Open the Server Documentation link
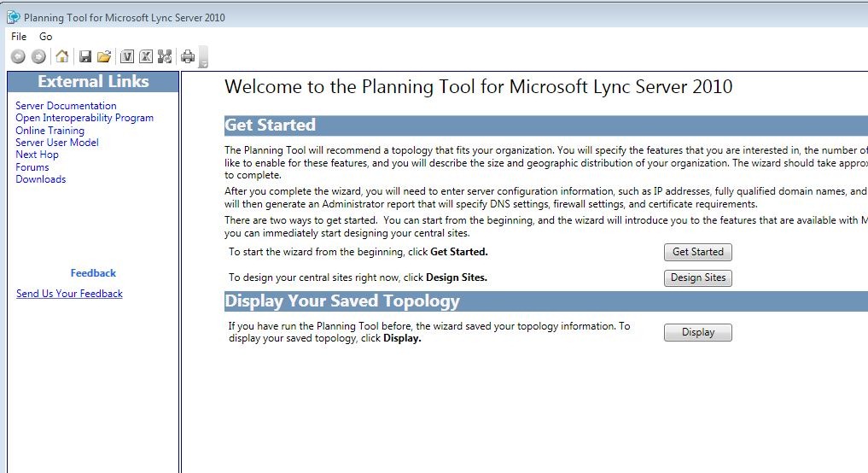Viewport: 868px width, 473px height. [x=66, y=105]
